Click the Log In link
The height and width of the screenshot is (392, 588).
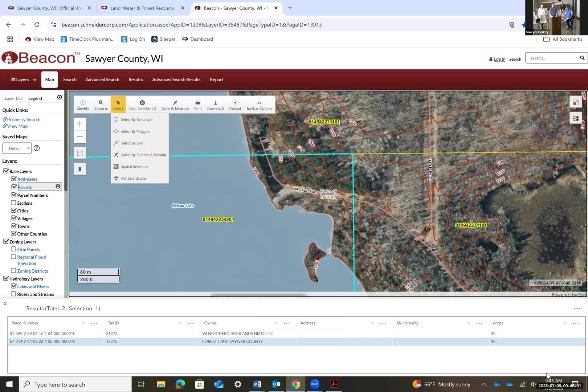point(499,59)
